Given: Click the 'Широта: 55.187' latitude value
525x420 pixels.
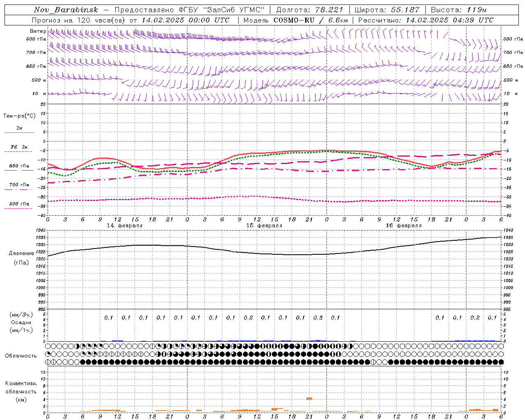Looking at the screenshot, I should coord(387,10).
